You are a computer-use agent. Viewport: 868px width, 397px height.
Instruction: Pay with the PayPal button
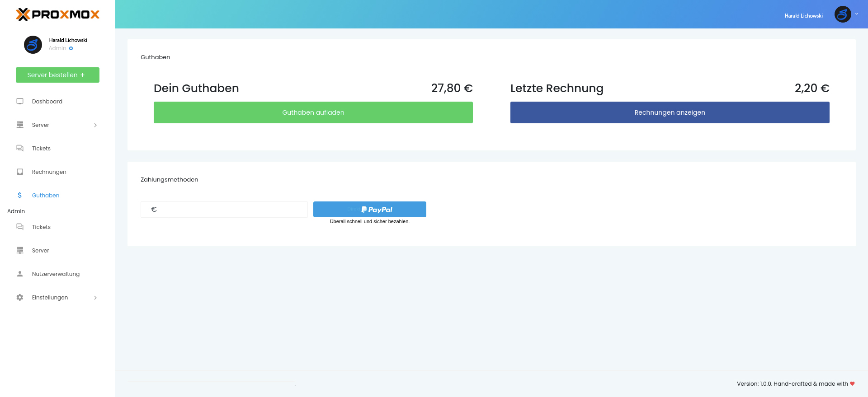[369, 210]
